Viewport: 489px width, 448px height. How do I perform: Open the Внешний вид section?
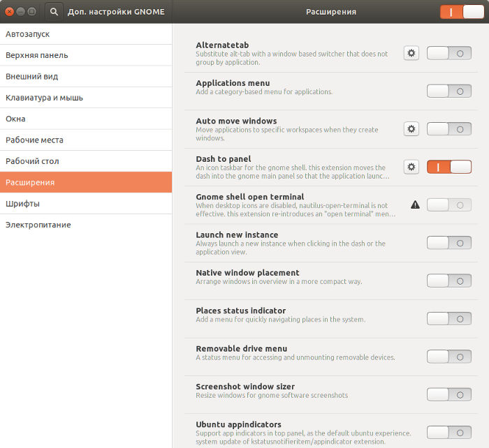[86, 76]
